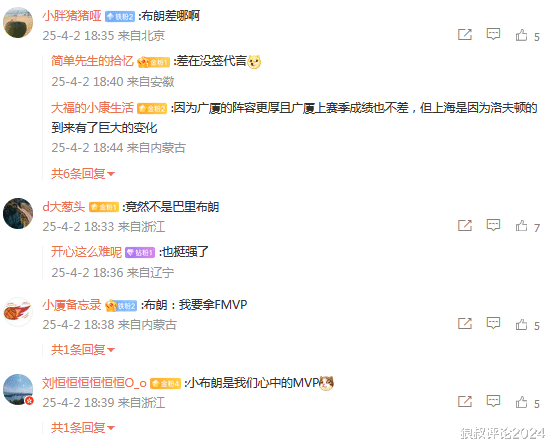Screen dimensions: 552x448
Task: Reply to 小胖猪猪哑's comment with chat icon
Action: [x=493, y=34]
